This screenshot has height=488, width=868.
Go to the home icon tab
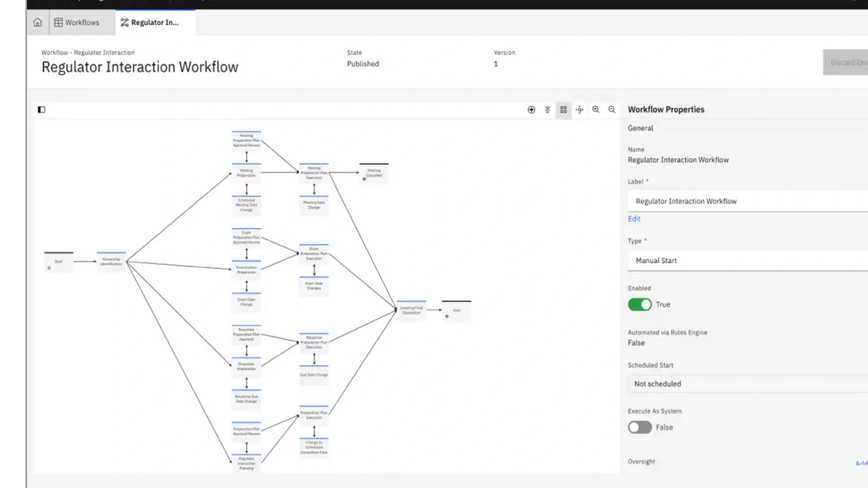[x=37, y=22]
